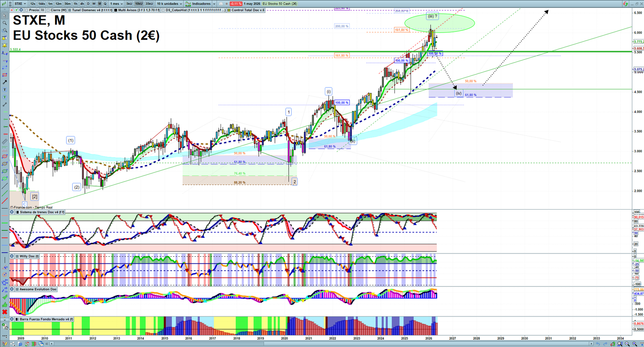Select the segment line tool with endpoints
The height and width of the screenshot is (347, 644).
[4, 104]
